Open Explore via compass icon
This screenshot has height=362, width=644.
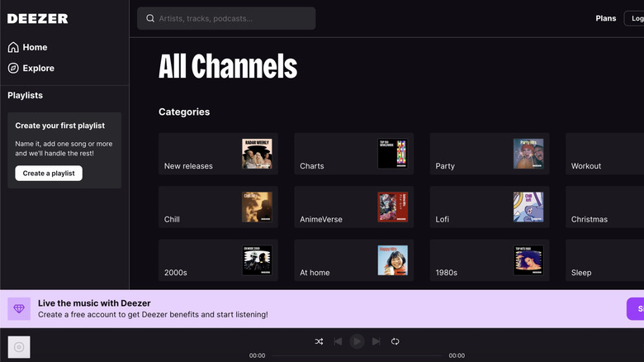click(13, 69)
